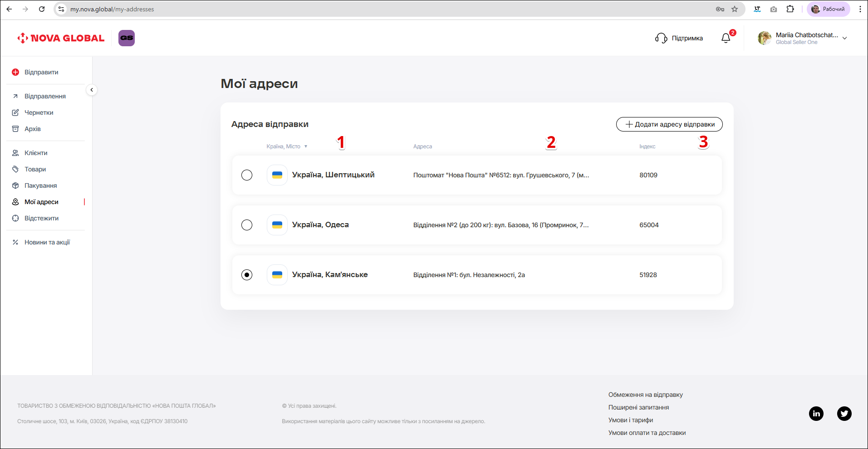Click the Мої адреси person-pin icon
This screenshot has width=868, height=449.
point(15,202)
